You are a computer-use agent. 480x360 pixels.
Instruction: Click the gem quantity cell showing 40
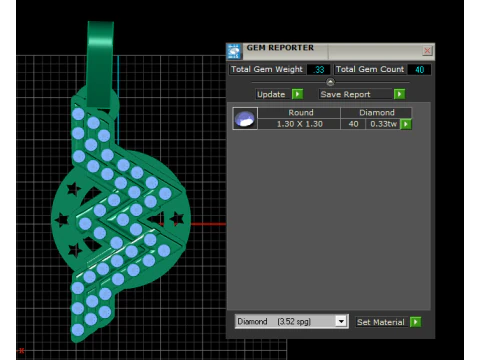[x=353, y=124]
